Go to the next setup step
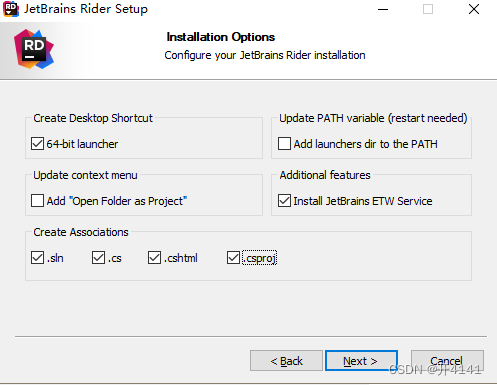 pyautogui.click(x=361, y=361)
